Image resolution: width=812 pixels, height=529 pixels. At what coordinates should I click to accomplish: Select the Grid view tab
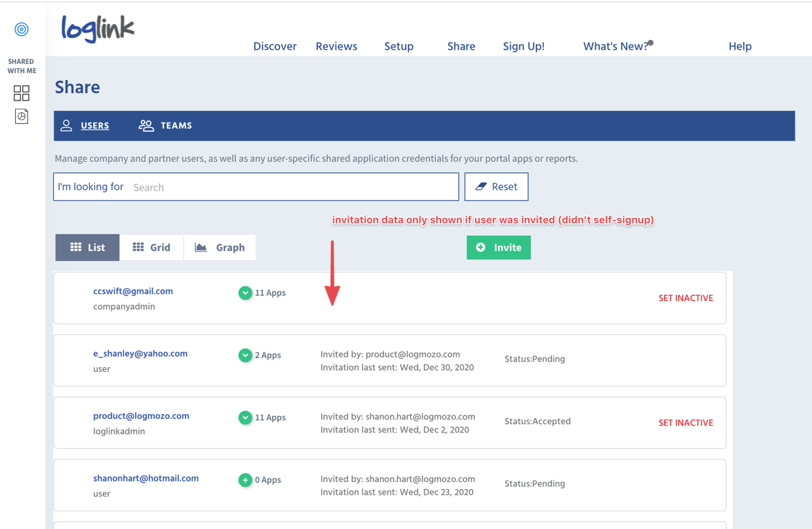151,247
